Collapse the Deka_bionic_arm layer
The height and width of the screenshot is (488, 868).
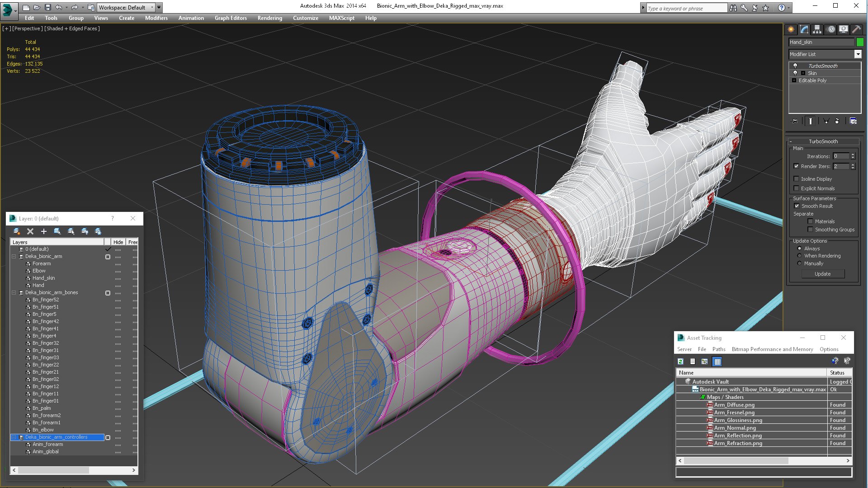click(14, 257)
